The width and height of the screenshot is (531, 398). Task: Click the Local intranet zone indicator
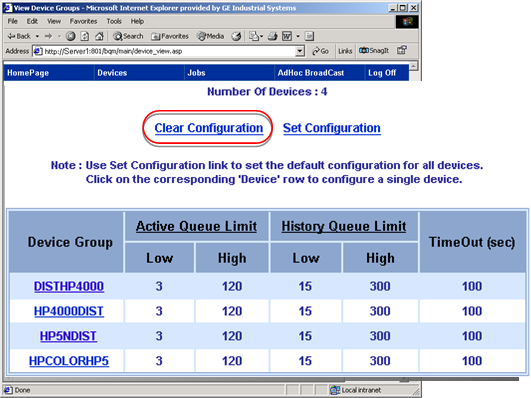pos(356,390)
